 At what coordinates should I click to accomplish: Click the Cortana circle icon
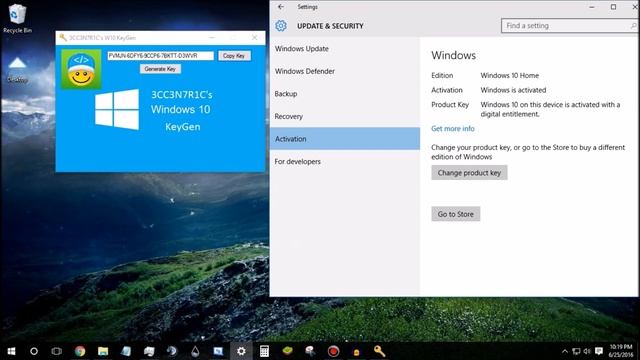(34, 351)
